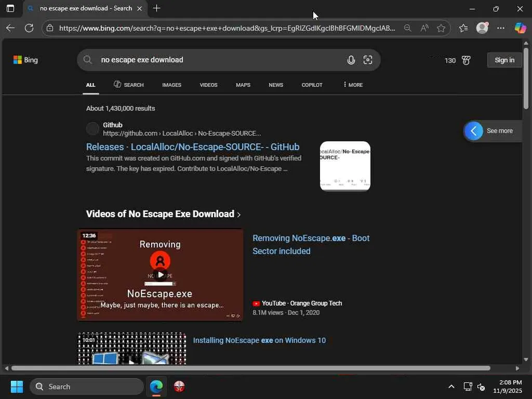This screenshot has height=399, width=532.
Task: Click the scroll down arrow
Action: coord(526,360)
